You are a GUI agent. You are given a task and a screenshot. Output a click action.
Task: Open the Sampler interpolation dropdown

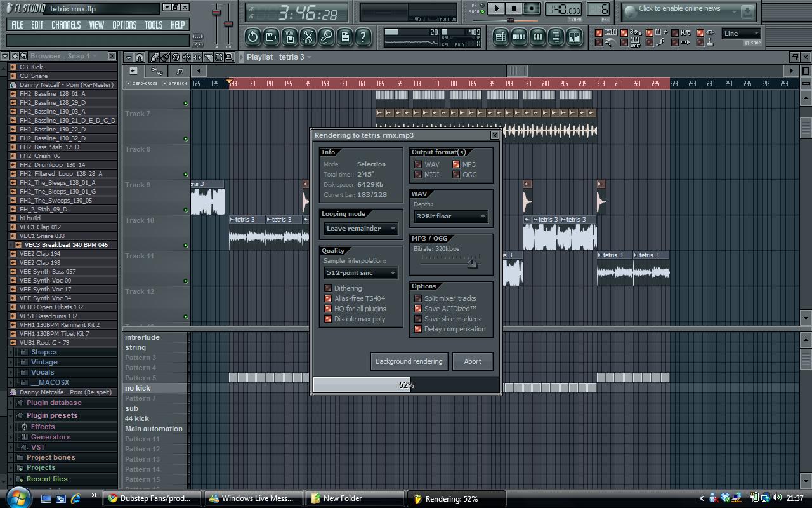pyautogui.click(x=360, y=273)
